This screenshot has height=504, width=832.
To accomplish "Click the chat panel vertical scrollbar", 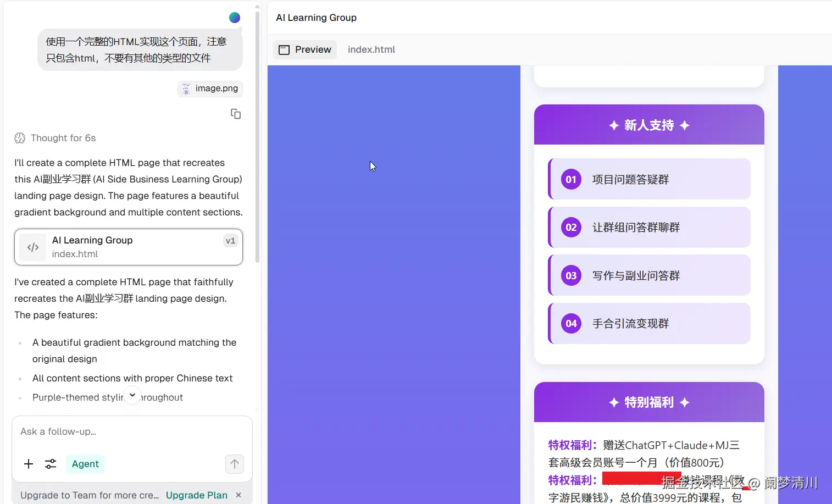I will (257, 137).
